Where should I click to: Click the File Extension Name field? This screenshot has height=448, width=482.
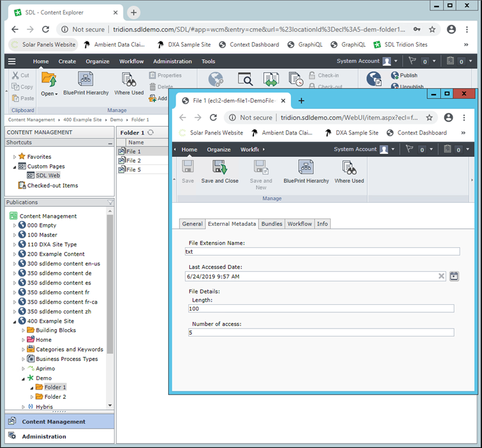pos(323,251)
